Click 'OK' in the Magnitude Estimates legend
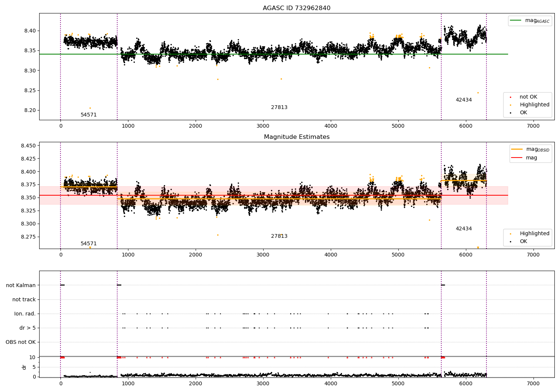 point(523,242)
